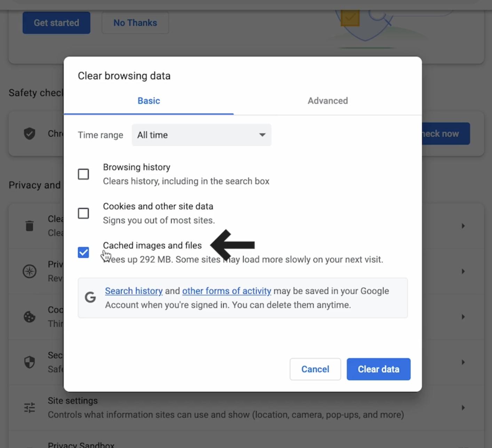The width and height of the screenshot is (492, 448).
Task: Expand the Site settings row arrow
Action: pyautogui.click(x=463, y=407)
